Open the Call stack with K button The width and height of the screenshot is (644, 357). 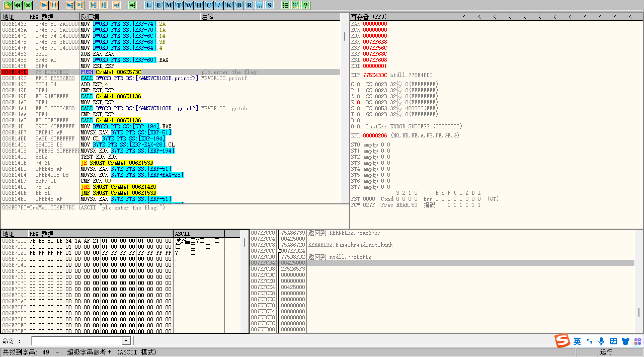229,5
